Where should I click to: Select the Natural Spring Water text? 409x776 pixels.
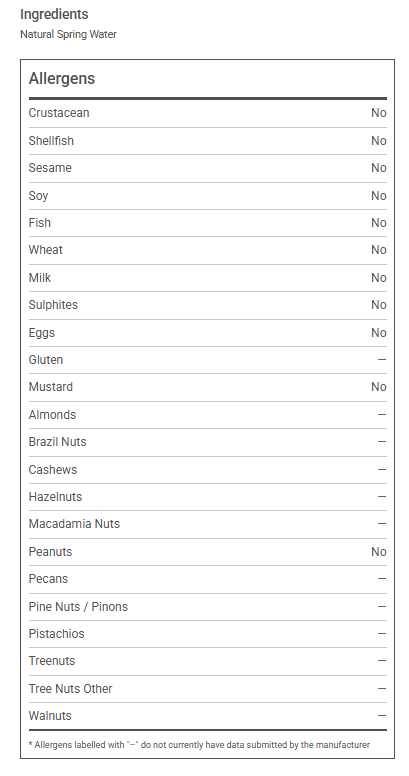click(x=68, y=35)
